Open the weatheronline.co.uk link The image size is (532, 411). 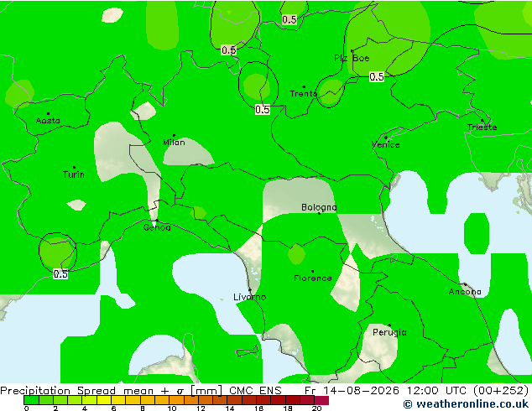click(x=466, y=404)
